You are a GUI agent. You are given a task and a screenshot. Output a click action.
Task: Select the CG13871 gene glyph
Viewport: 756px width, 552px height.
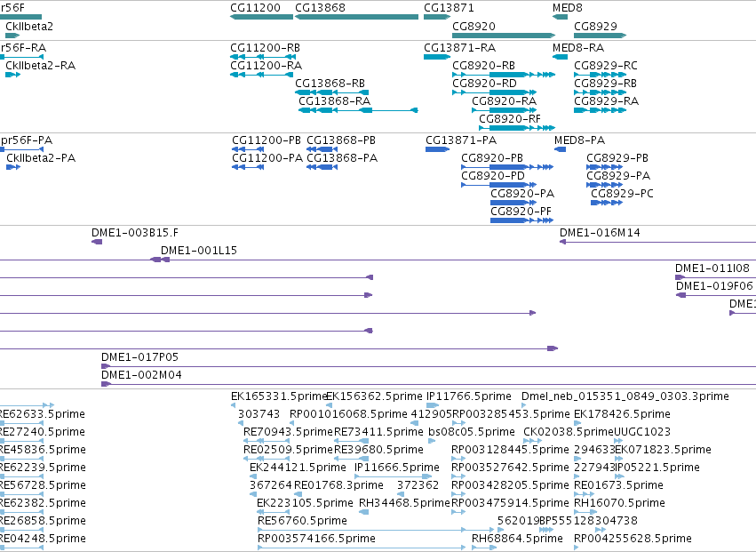(x=437, y=17)
